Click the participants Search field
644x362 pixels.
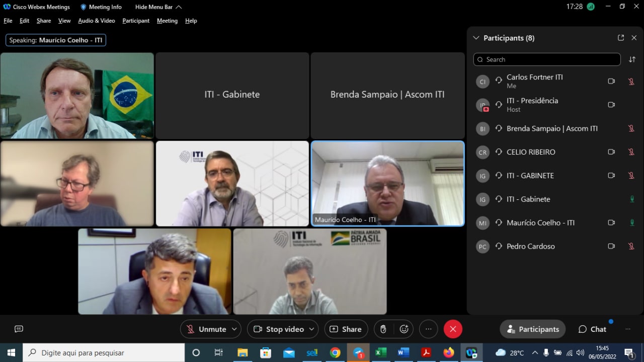tap(547, 59)
